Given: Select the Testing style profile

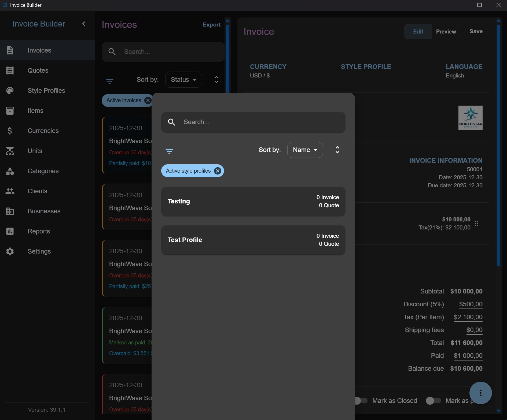Looking at the screenshot, I should click(x=253, y=201).
